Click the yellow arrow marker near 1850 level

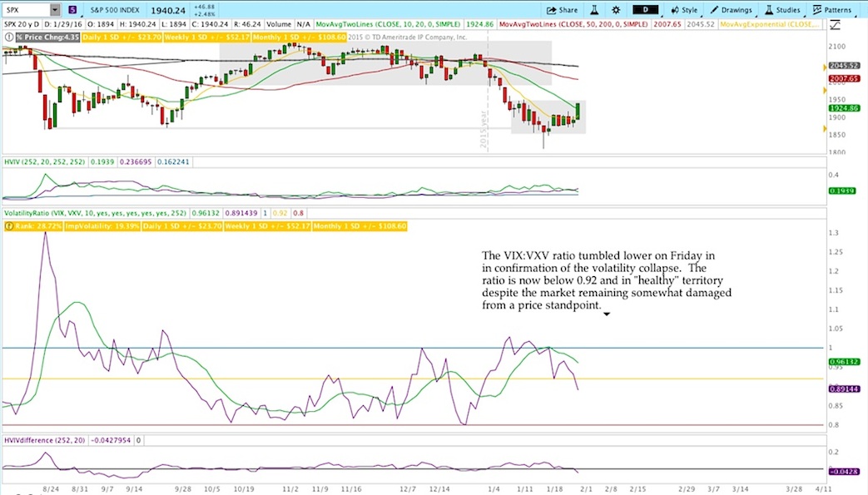point(825,129)
